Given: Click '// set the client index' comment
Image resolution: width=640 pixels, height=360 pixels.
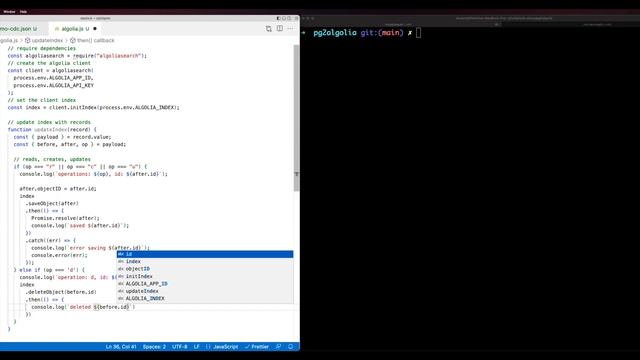Looking at the screenshot, I should tap(42, 100).
